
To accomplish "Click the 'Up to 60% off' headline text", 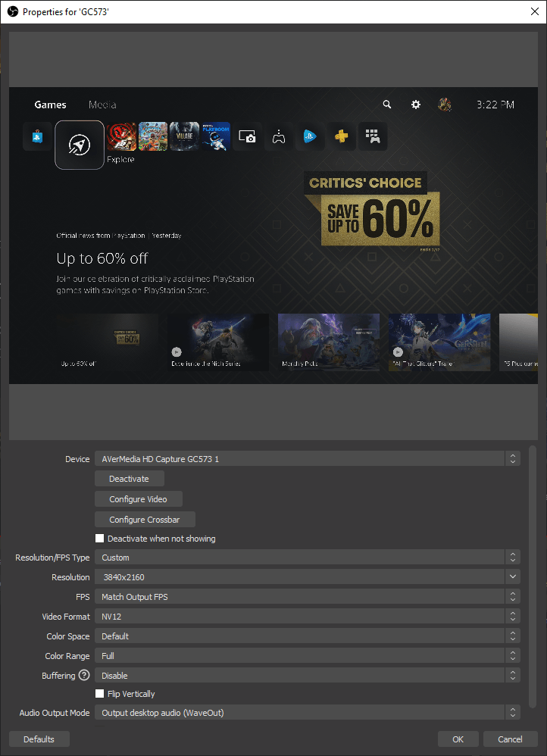I will click(x=102, y=258).
